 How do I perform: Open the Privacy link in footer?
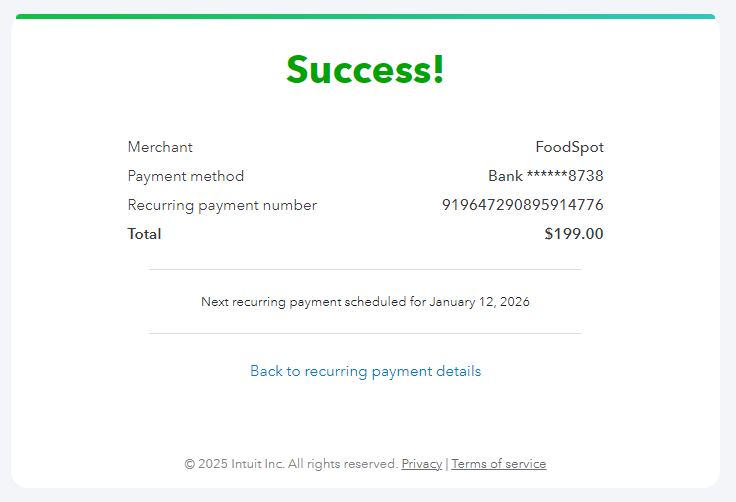pos(421,464)
